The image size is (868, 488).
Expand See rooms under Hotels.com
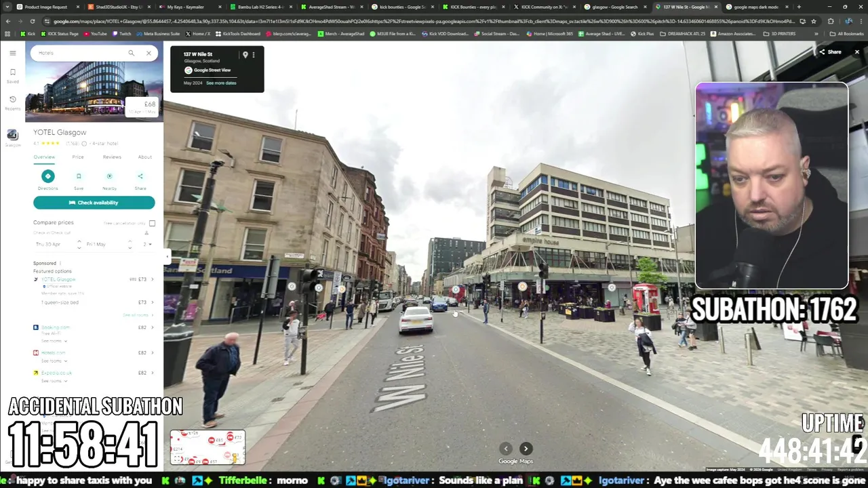coord(54,361)
